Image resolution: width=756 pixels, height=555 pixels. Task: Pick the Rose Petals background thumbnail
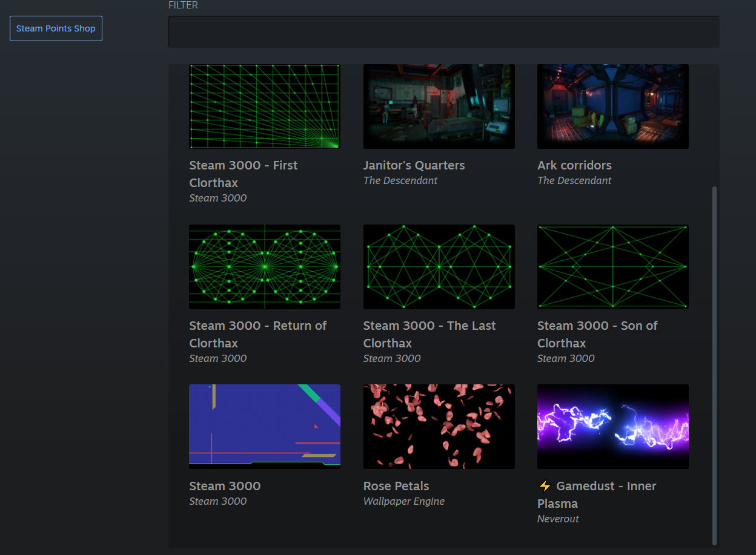click(x=439, y=427)
